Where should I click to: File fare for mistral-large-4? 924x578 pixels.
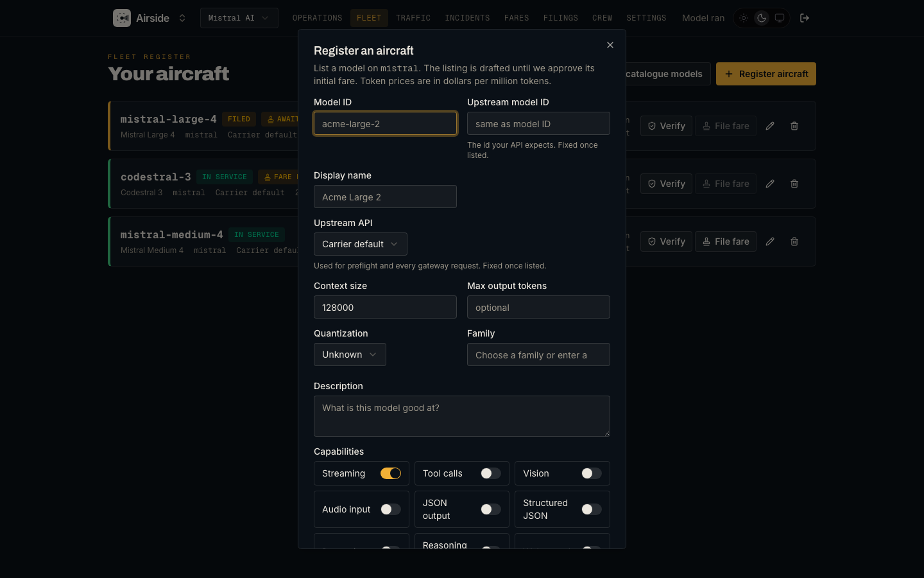(x=726, y=126)
